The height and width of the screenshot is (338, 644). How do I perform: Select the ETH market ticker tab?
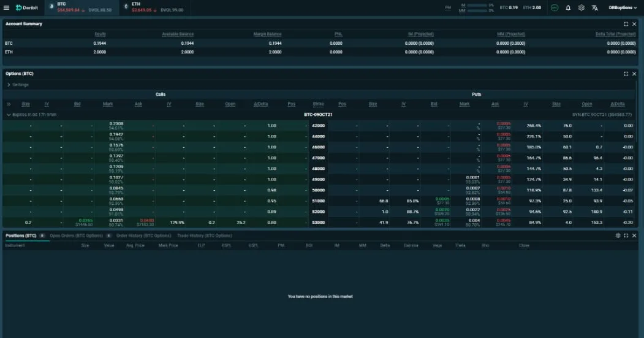click(x=155, y=7)
